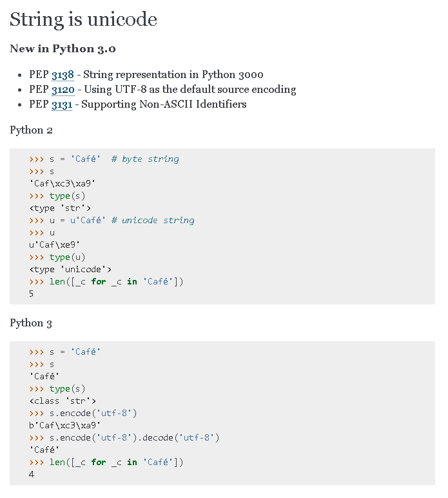448x498 pixels.
Task: Click the "String is unicode" page heading
Action: click(x=83, y=19)
